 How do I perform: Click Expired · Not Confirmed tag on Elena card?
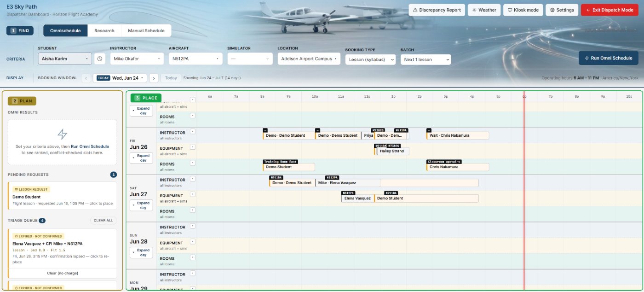click(38, 236)
